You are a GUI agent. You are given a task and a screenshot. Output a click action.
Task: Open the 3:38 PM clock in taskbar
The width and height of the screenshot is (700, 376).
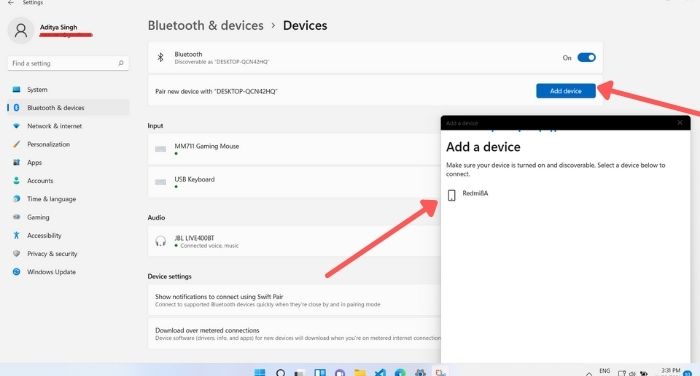pos(671,371)
